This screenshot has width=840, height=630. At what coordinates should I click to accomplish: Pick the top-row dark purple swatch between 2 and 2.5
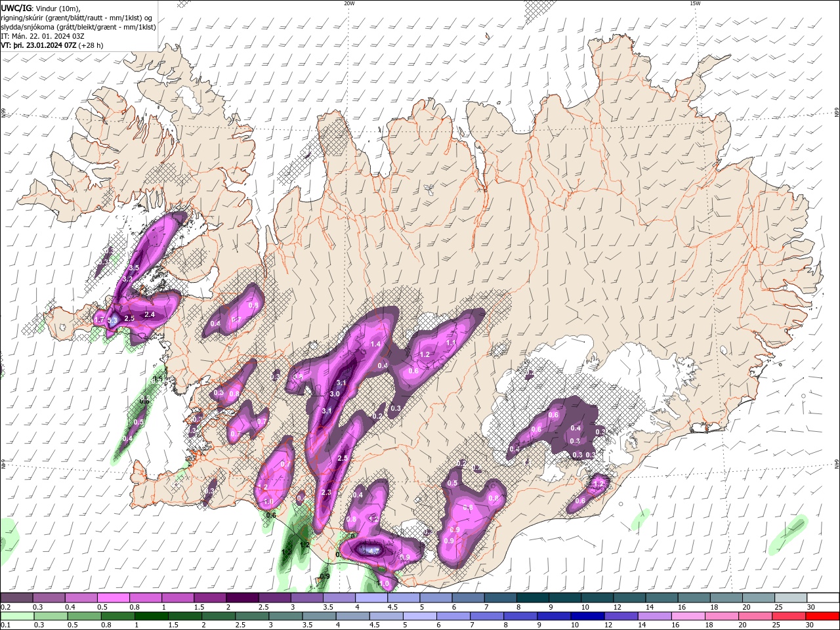point(242,598)
